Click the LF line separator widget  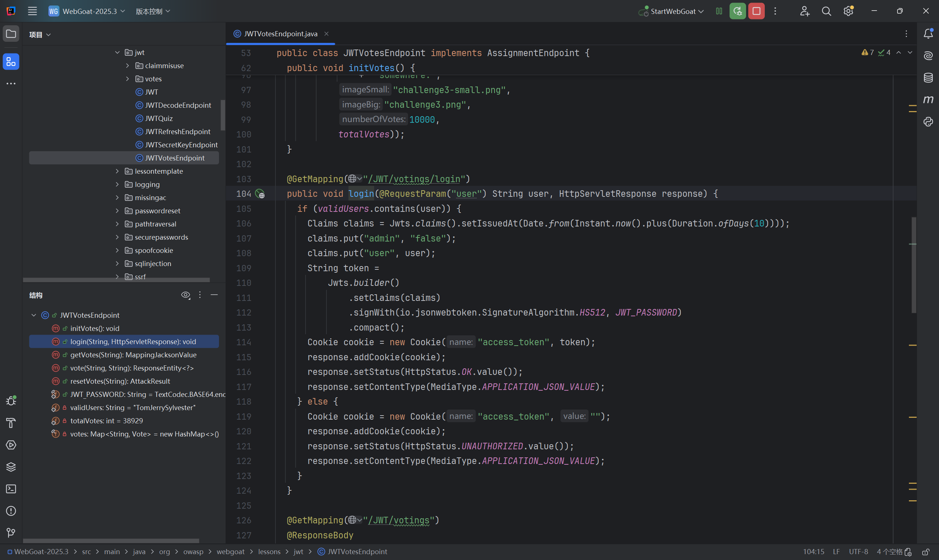pos(836,552)
